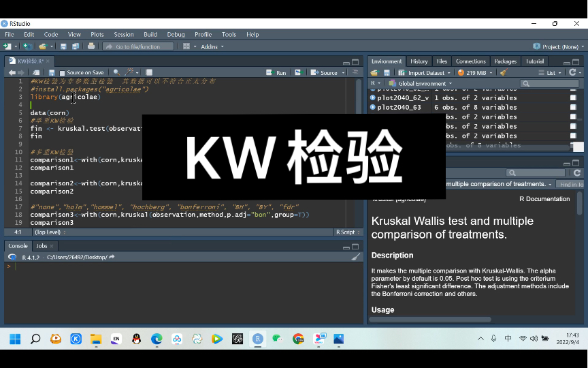Open the workspace panes layout icon
This screenshot has height=368, width=588.
pyautogui.click(x=186, y=46)
